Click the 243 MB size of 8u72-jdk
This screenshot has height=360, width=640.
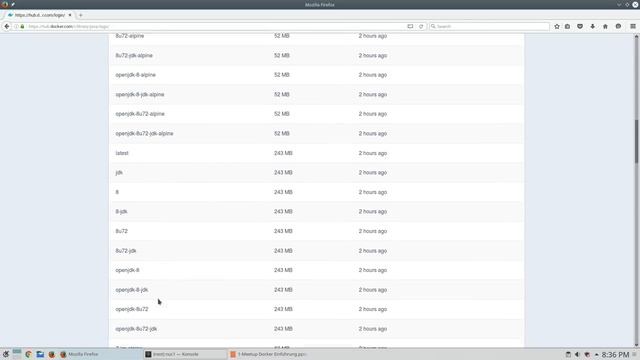click(x=283, y=251)
